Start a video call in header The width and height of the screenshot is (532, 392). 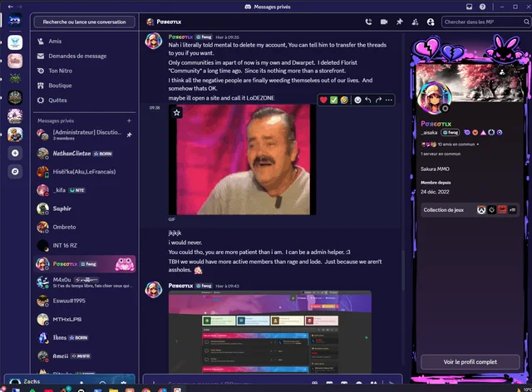(x=384, y=22)
